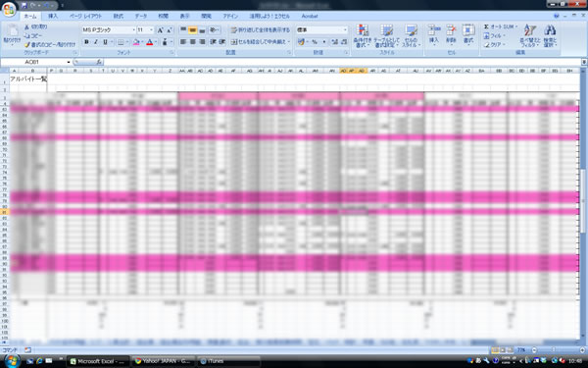Save the workbook via Quick Access toolbar
The width and height of the screenshot is (588, 368).
tap(24, 6)
